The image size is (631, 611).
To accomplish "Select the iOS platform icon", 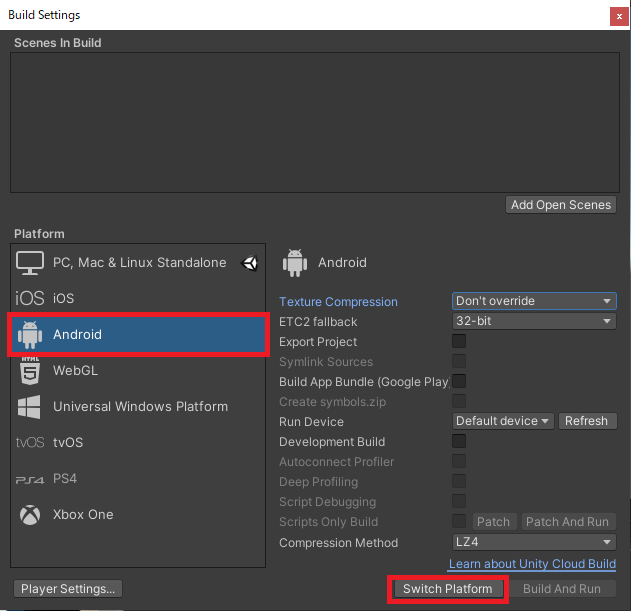I will tap(30, 298).
